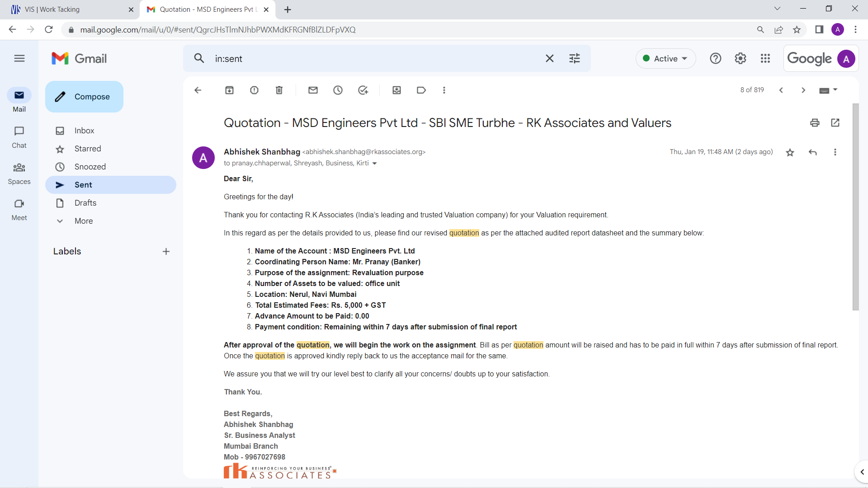Archive this email
868x488 pixels.
(229, 90)
